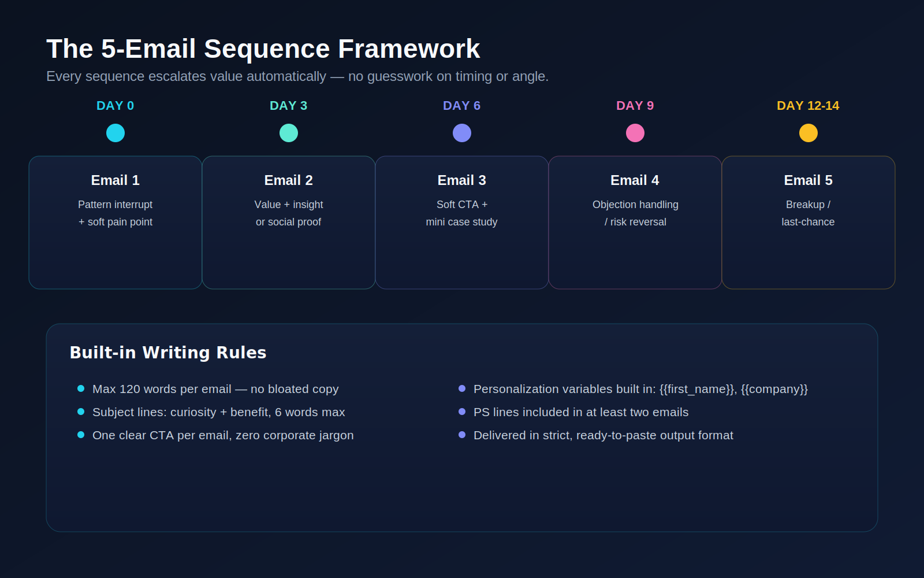This screenshot has height=578, width=924.
Task: Click the 'Built-in Writing Rules' heading
Action: [x=168, y=353]
